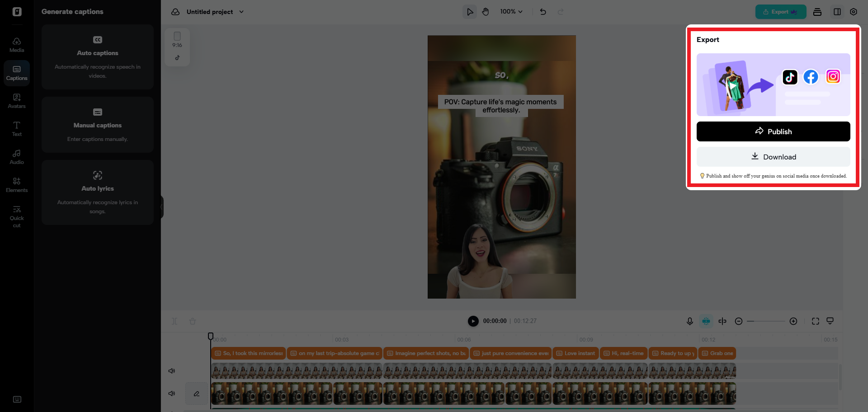Open the Media panel icon
This screenshot has width=868, height=412.
click(x=16, y=44)
